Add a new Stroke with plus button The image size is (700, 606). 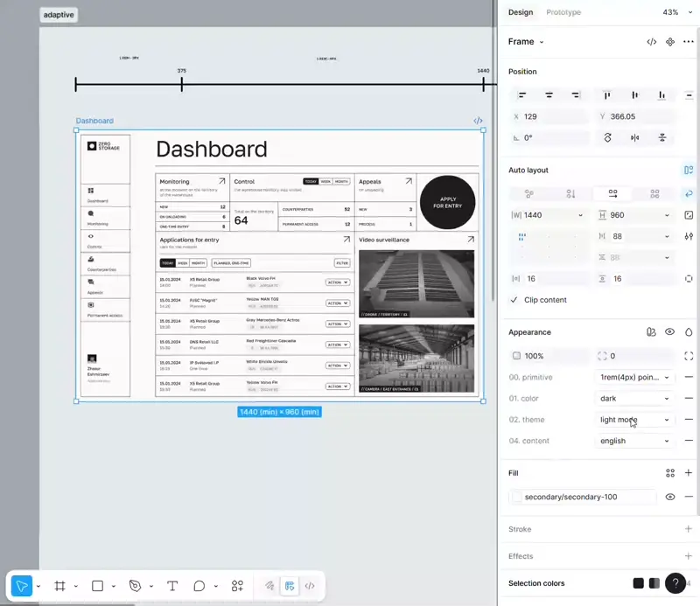pyautogui.click(x=689, y=529)
